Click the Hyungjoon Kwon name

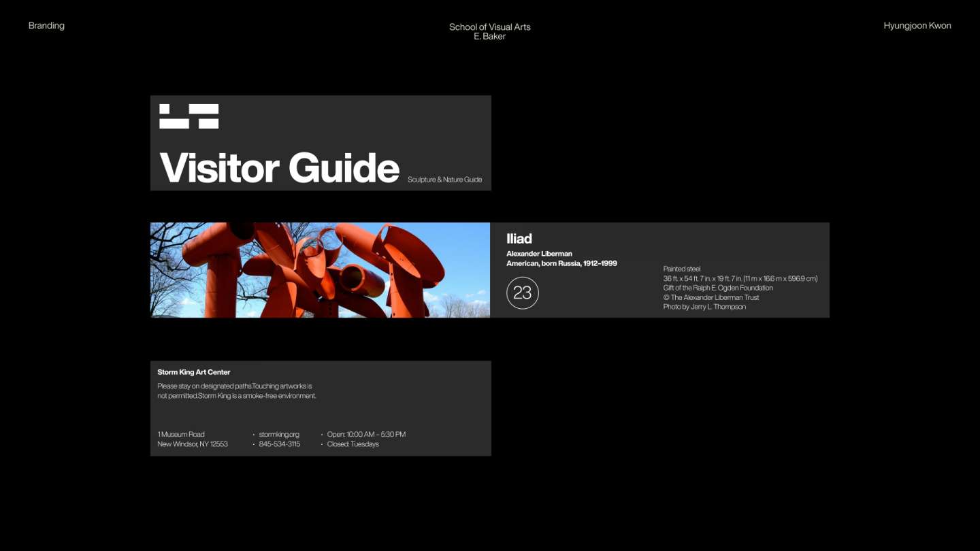[x=917, y=26]
